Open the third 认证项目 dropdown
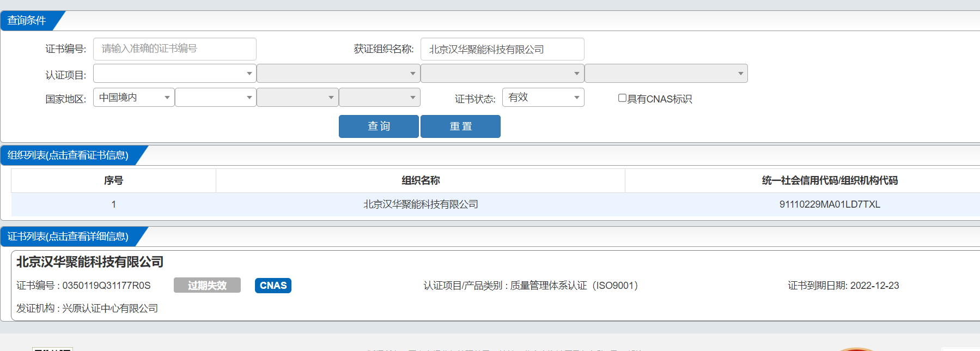Image resolution: width=980 pixels, height=351 pixels. point(502,74)
